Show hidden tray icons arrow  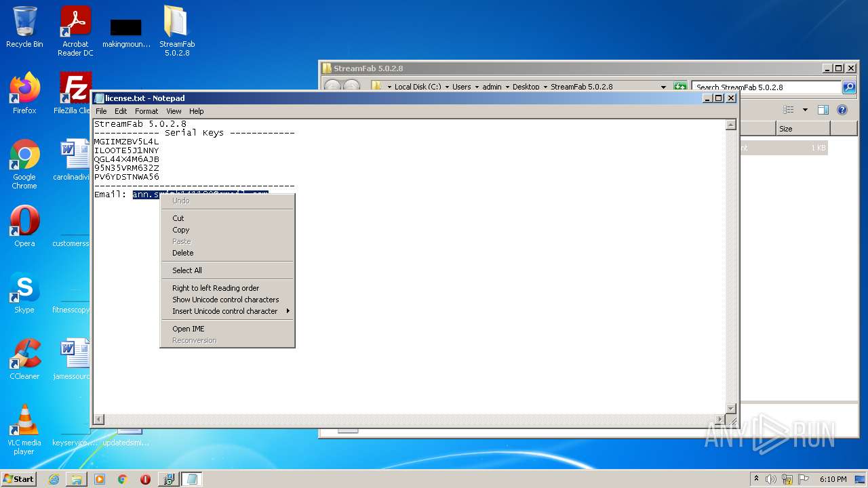756,479
